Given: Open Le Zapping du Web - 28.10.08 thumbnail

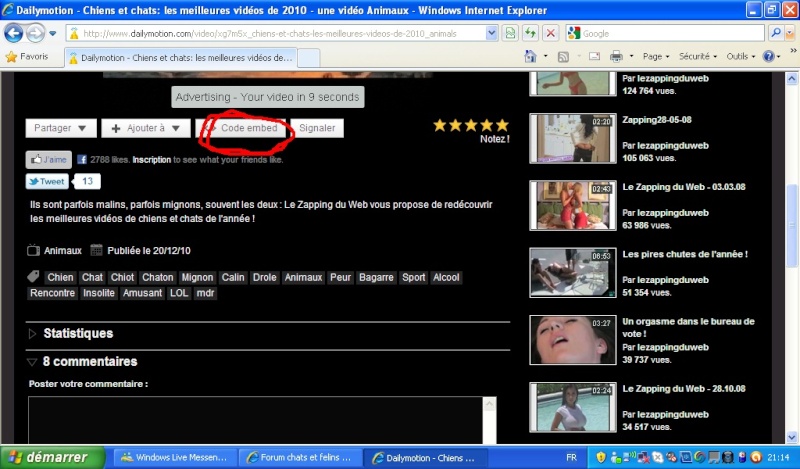Looking at the screenshot, I should [x=573, y=407].
